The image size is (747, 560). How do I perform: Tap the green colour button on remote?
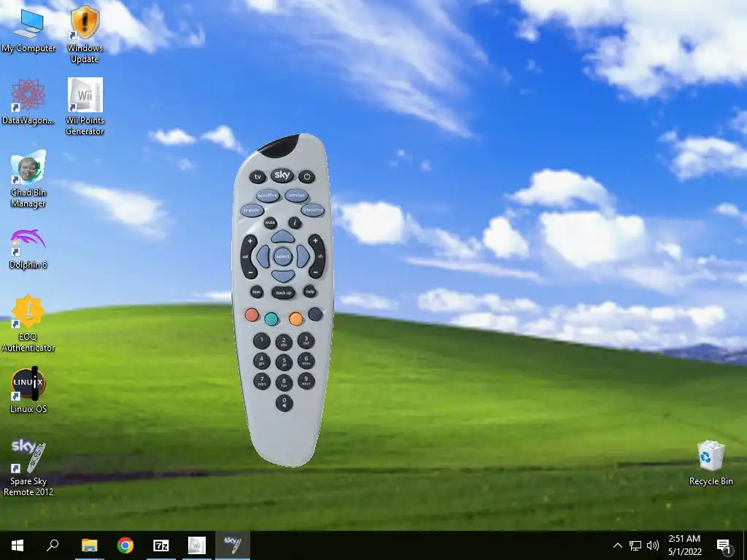(271, 319)
